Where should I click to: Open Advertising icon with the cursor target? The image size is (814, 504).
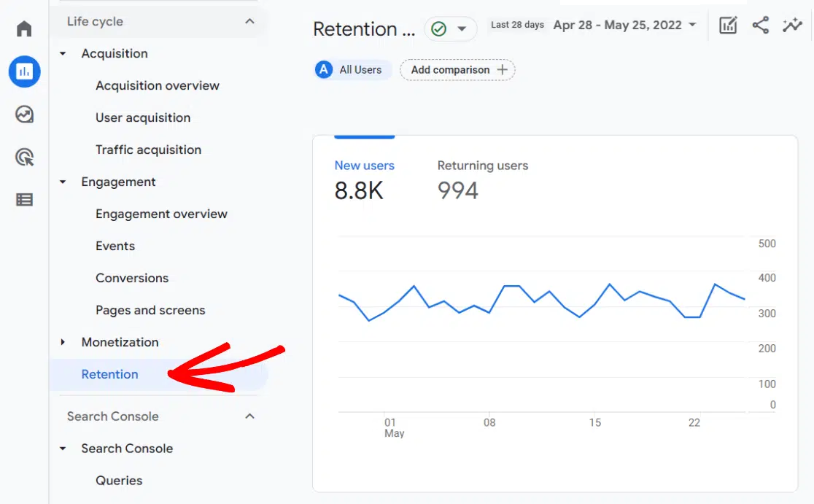(x=24, y=157)
